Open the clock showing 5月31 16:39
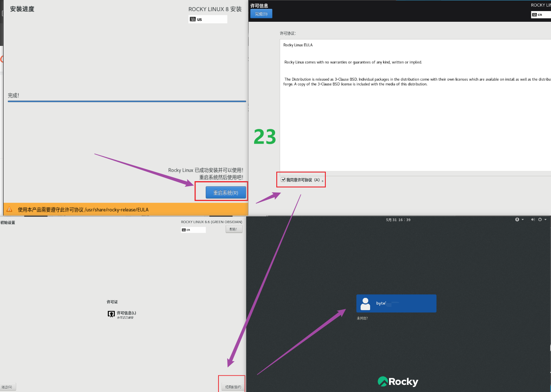Screen dimensions: 551x392 tap(398, 220)
